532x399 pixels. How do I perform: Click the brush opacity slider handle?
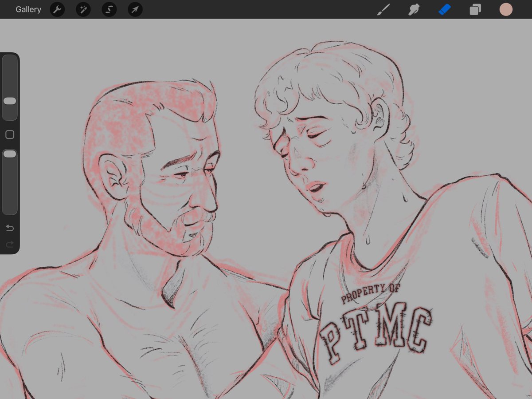coord(10,154)
